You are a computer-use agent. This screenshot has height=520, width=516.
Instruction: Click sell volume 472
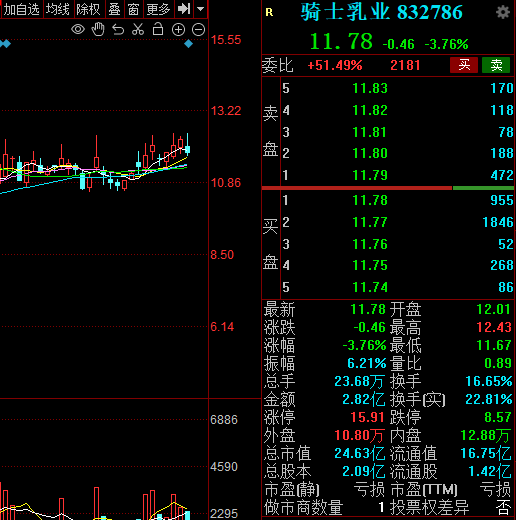tap(502, 175)
